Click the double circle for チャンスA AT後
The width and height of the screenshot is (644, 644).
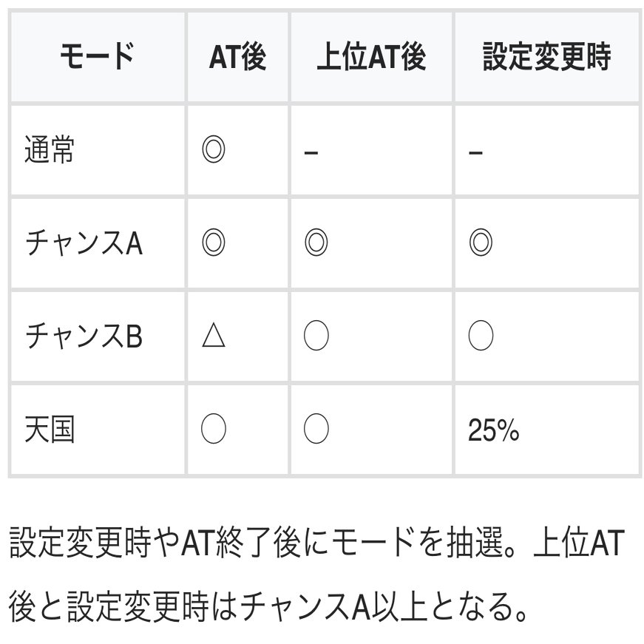tap(214, 243)
